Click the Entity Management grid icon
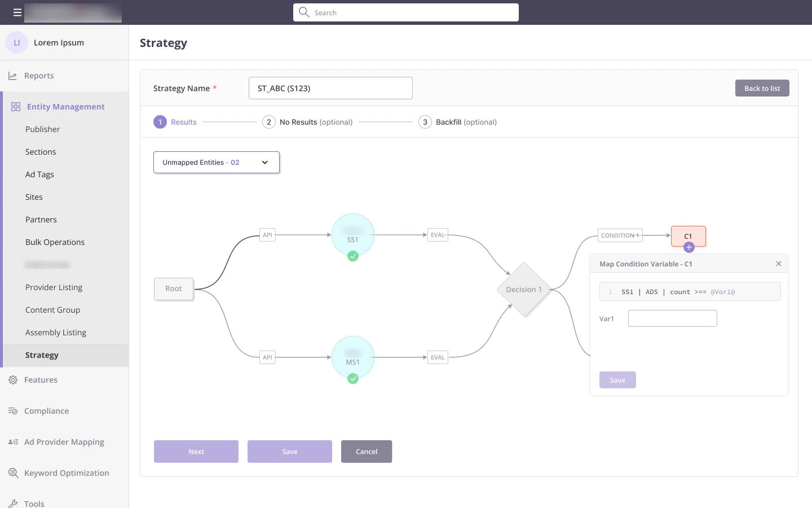This screenshot has width=812, height=508. [16, 107]
